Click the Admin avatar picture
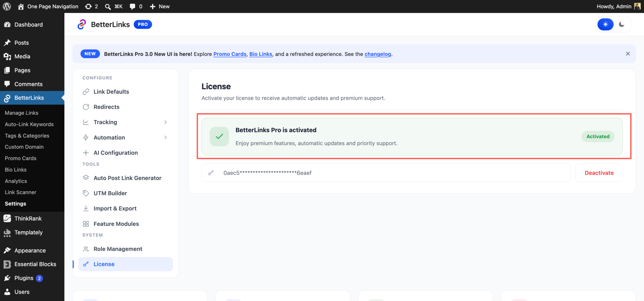The image size is (644, 301). (x=637, y=6)
